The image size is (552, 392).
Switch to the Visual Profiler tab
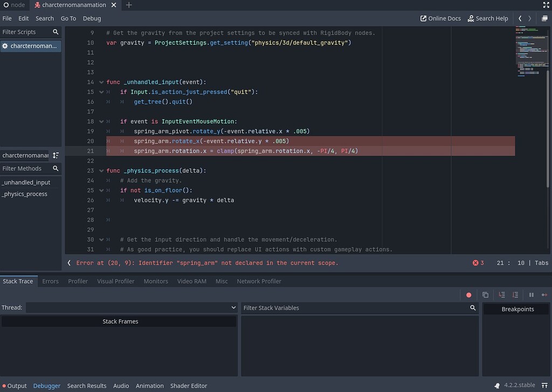pyautogui.click(x=115, y=281)
